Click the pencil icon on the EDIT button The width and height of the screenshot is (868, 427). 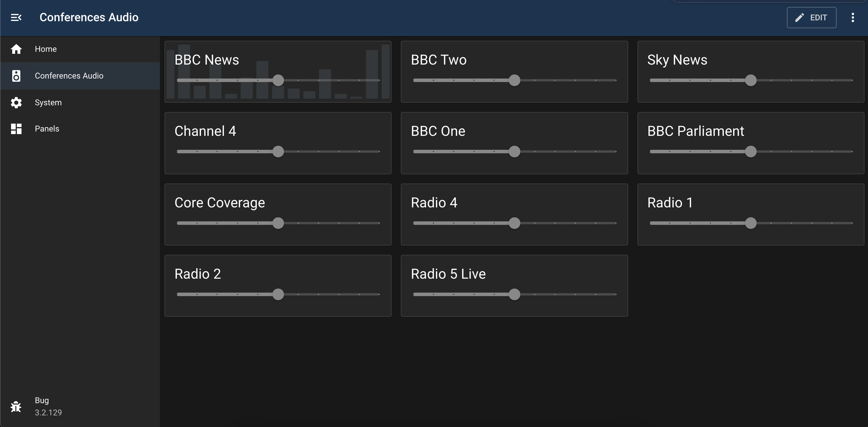click(x=800, y=17)
